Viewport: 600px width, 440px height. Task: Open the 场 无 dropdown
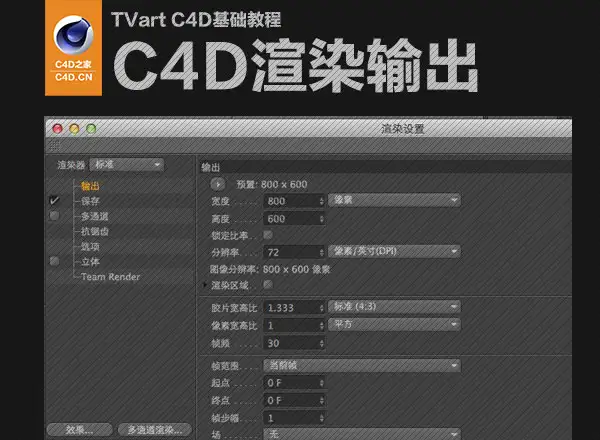pyautogui.click(x=362, y=434)
